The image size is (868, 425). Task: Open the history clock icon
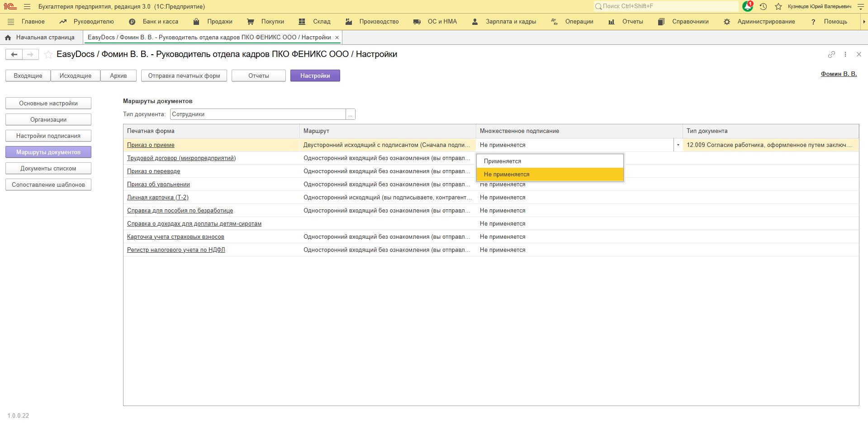[763, 6]
